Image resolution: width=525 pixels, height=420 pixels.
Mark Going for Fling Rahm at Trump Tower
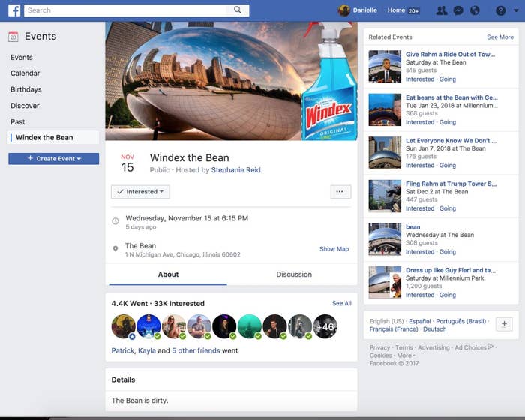point(448,208)
